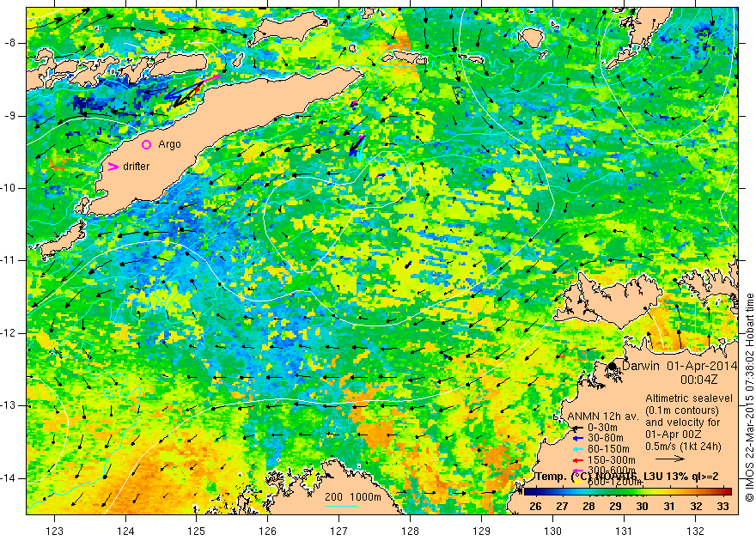Image resolution: width=756 pixels, height=541 pixels.
Task: Click the '01-Apr-2014' date text
Action: 703,366
